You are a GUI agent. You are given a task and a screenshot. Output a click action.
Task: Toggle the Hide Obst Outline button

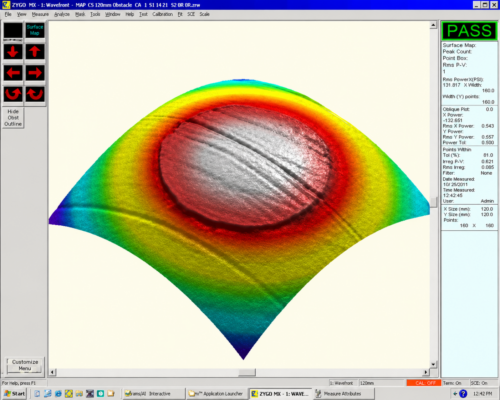[x=13, y=118]
